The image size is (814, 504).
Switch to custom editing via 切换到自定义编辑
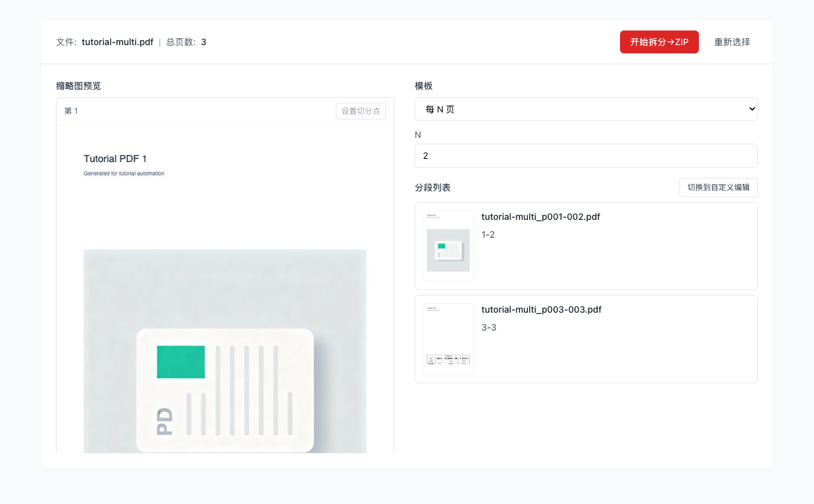coord(718,187)
